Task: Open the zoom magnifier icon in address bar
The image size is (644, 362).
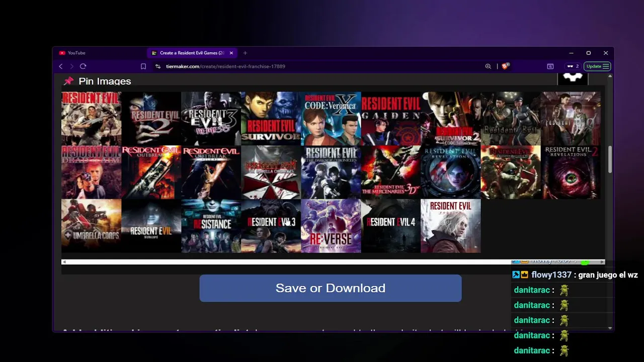Action: pos(488,66)
